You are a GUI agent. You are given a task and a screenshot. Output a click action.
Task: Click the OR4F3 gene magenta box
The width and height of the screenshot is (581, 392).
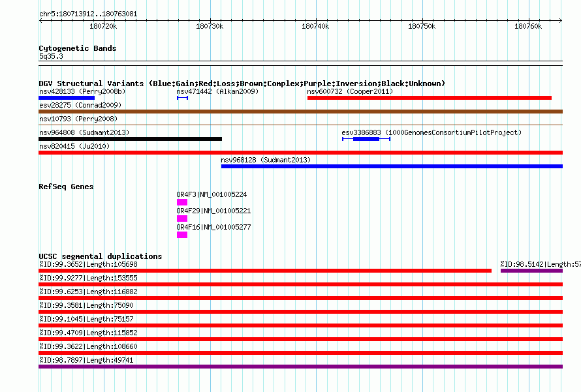[x=182, y=202]
